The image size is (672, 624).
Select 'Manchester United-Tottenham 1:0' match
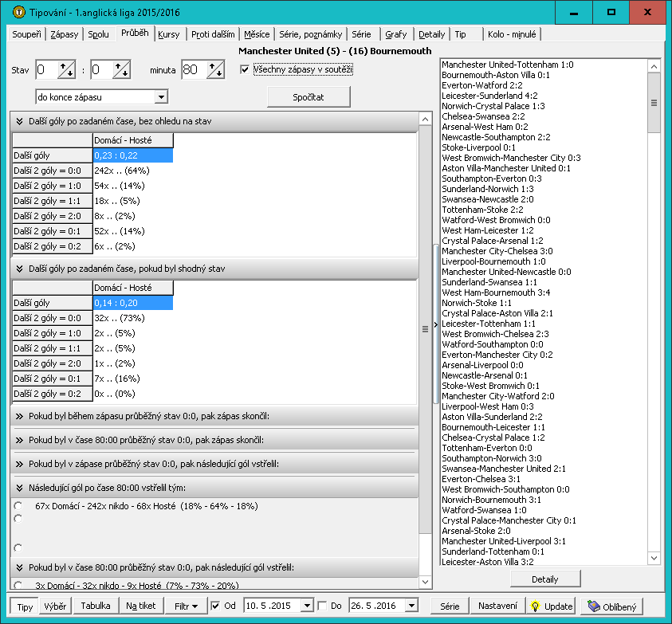(508, 65)
